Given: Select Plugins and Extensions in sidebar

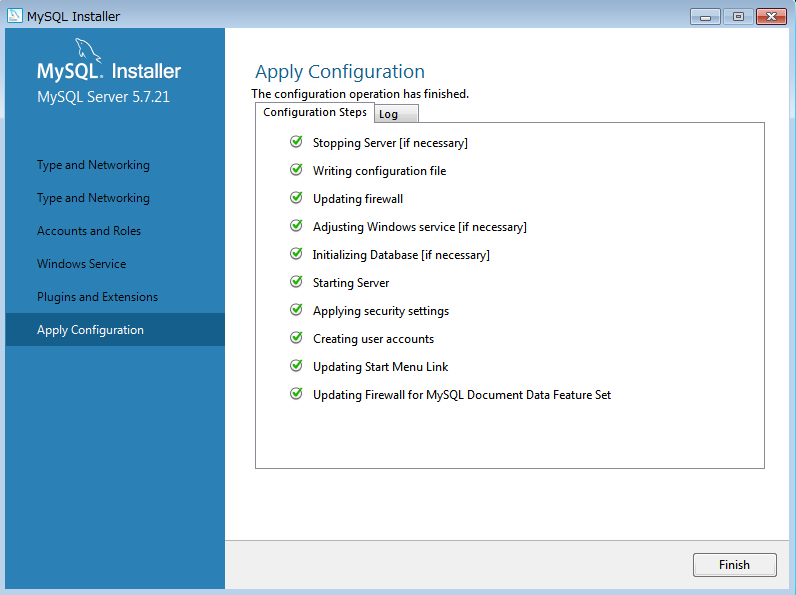Looking at the screenshot, I should [97, 297].
